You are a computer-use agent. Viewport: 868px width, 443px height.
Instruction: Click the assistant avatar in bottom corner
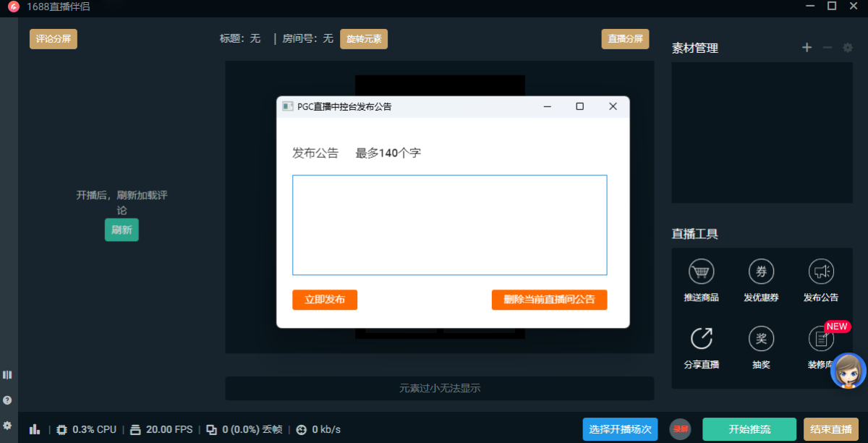coord(847,371)
